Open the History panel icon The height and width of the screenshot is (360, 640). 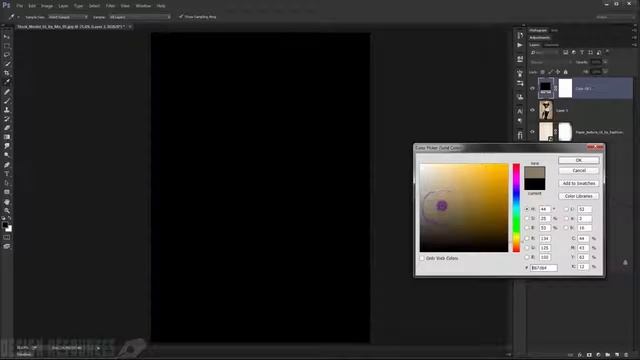(520, 35)
